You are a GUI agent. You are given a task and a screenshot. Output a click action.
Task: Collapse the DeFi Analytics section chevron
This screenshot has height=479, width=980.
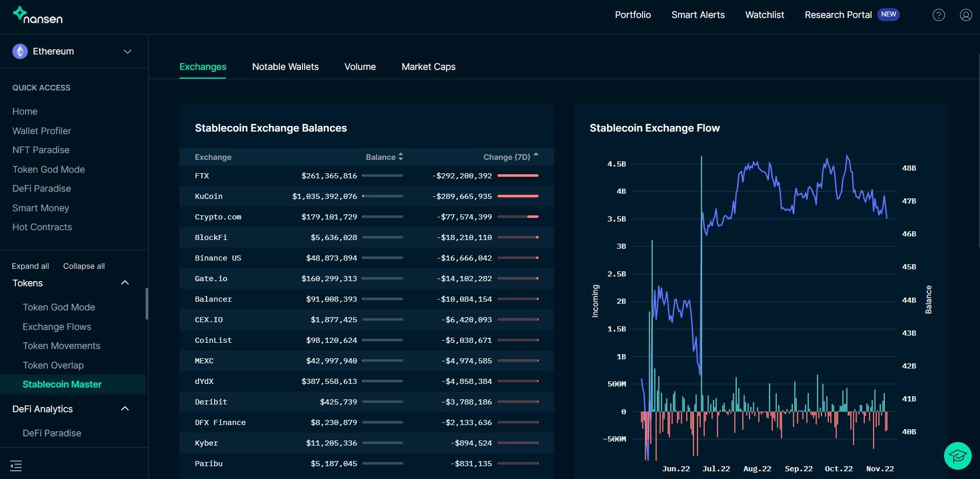click(x=125, y=409)
